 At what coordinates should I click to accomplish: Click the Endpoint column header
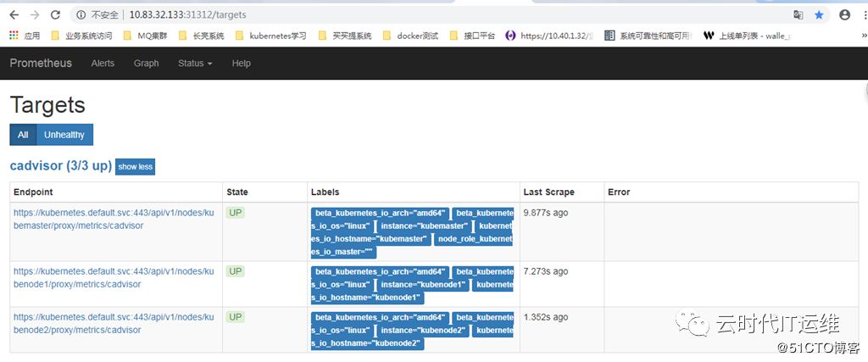click(33, 192)
